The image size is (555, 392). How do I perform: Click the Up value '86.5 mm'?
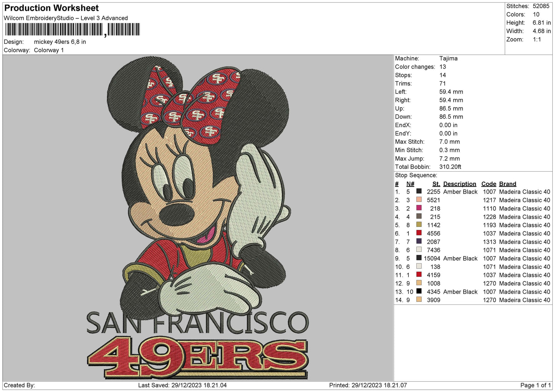(x=451, y=109)
